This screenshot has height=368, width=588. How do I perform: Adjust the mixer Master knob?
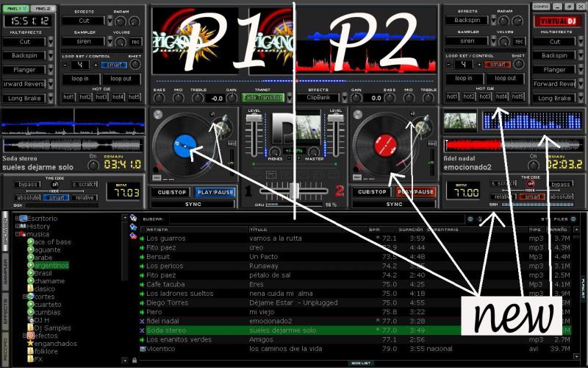pos(314,152)
